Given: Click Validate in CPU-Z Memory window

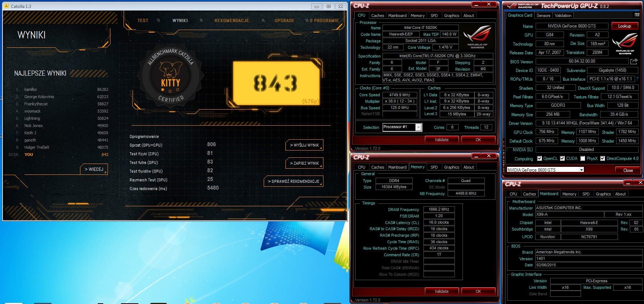Looking at the screenshot, I should coord(442,291).
